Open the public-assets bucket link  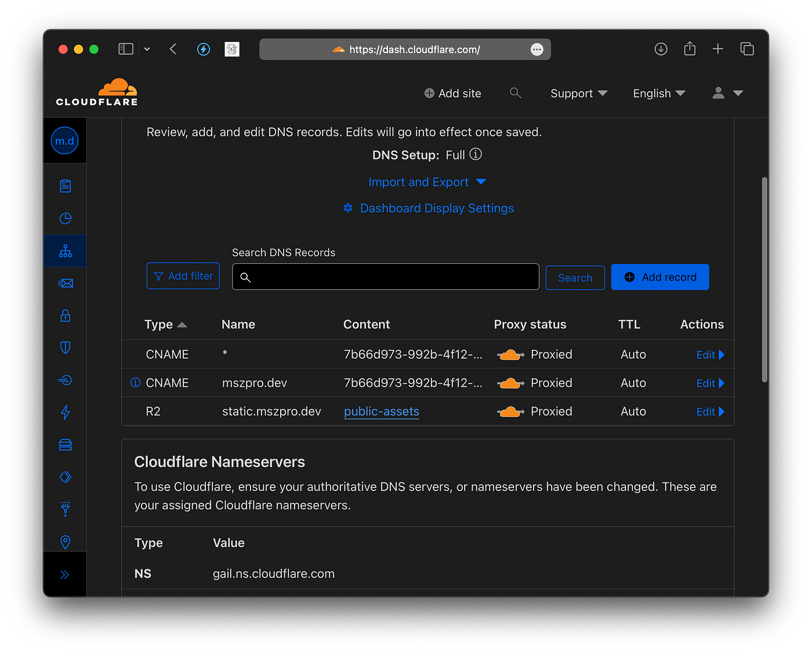(x=382, y=412)
